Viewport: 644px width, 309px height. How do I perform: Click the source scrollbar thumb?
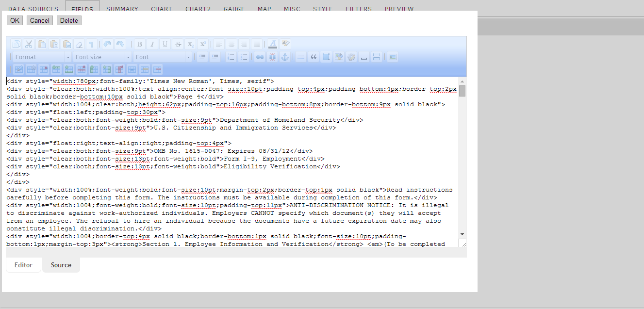point(462,91)
